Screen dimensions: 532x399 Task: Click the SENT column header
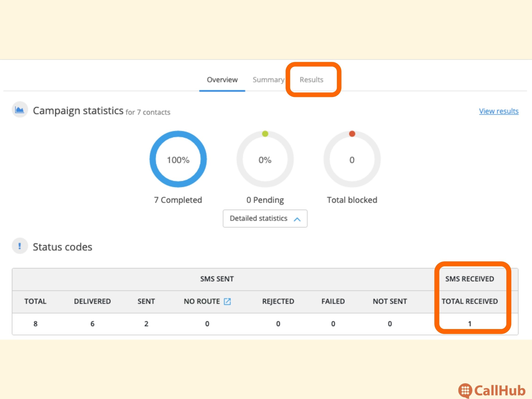[146, 301]
